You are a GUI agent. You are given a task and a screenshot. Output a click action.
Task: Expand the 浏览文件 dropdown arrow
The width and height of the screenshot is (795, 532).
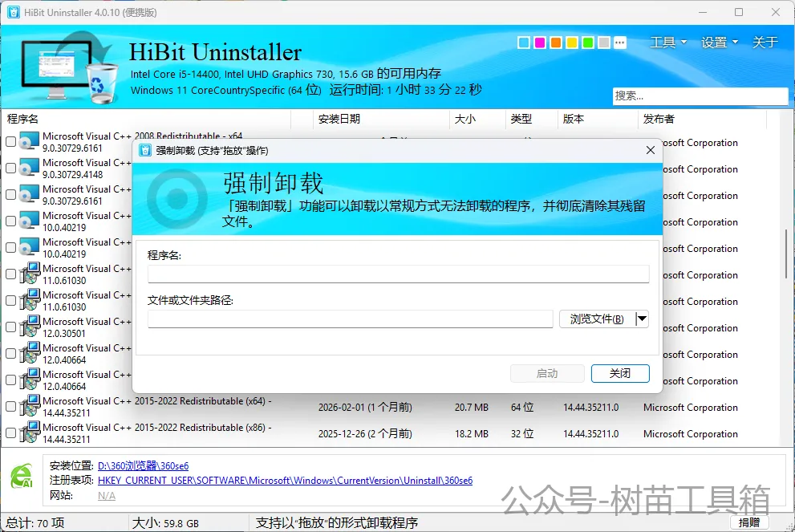(x=642, y=319)
